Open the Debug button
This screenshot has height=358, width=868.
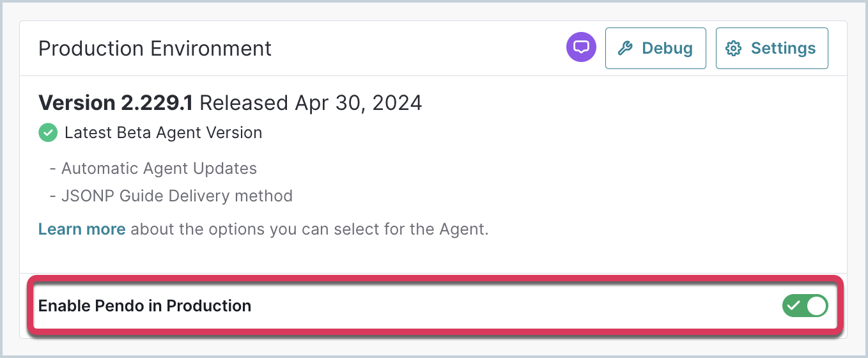(656, 48)
